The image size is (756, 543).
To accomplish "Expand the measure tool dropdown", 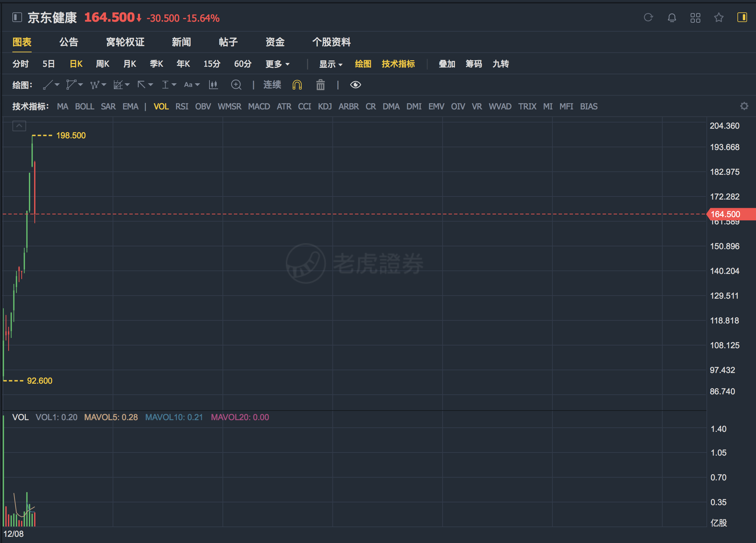I will click(174, 85).
